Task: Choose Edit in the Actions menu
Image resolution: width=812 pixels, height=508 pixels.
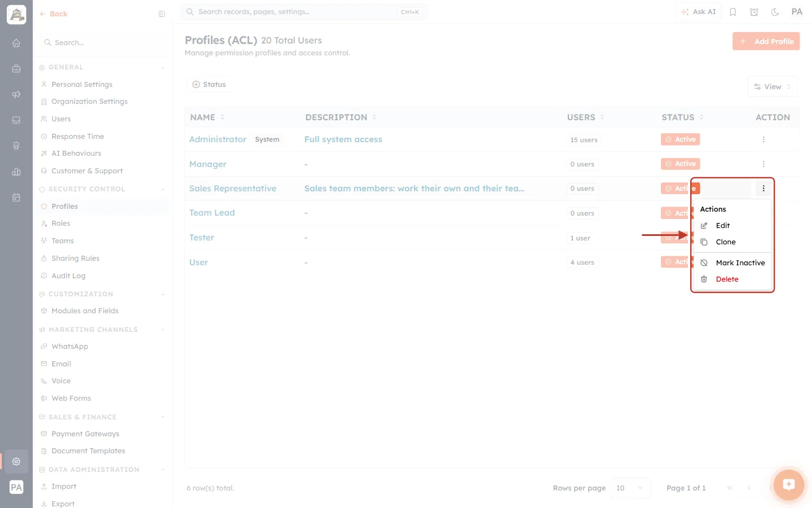Action: click(732, 226)
